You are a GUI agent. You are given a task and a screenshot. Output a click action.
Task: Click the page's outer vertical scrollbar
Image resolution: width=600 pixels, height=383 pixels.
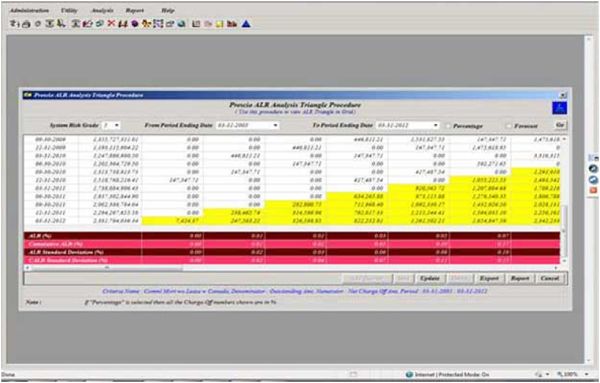[x=589, y=199]
